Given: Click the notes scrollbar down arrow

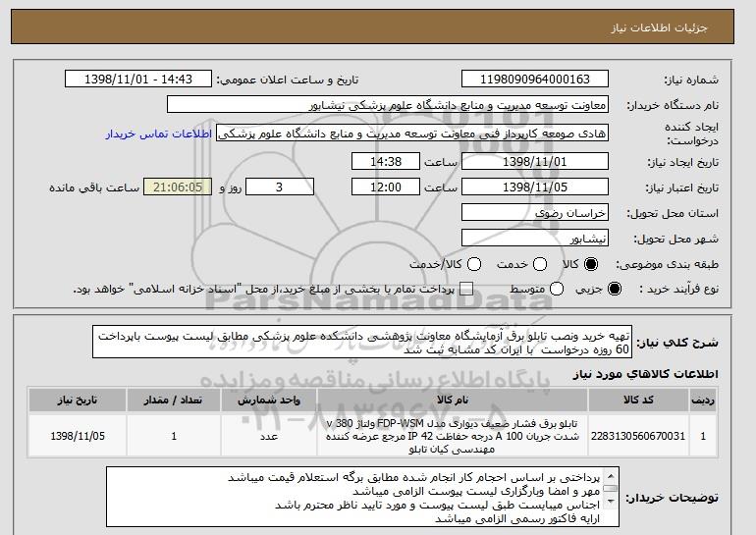Looking at the screenshot, I should (x=611, y=502).
